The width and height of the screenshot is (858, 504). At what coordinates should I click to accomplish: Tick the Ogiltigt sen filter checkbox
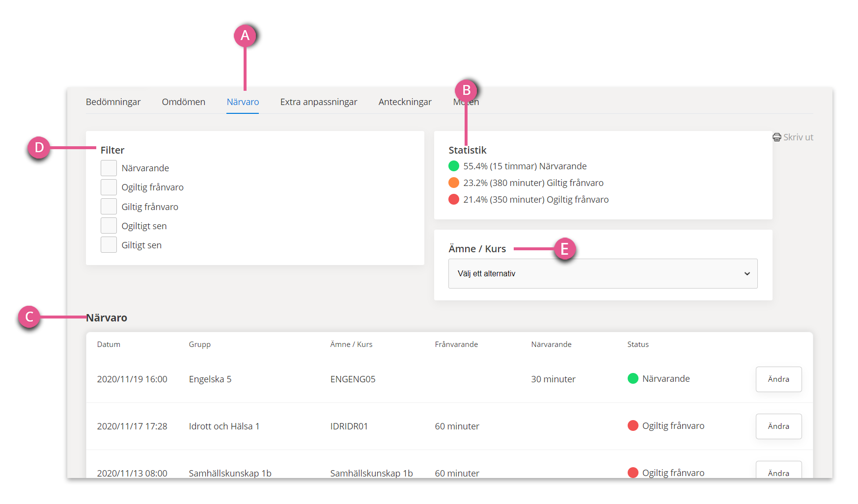click(x=109, y=225)
